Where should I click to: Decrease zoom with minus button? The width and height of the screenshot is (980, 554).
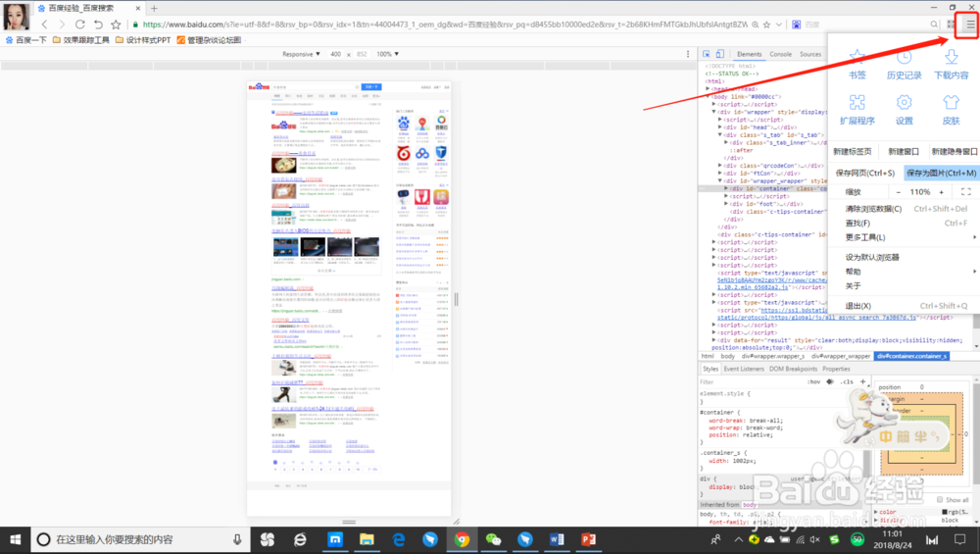tap(898, 192)
